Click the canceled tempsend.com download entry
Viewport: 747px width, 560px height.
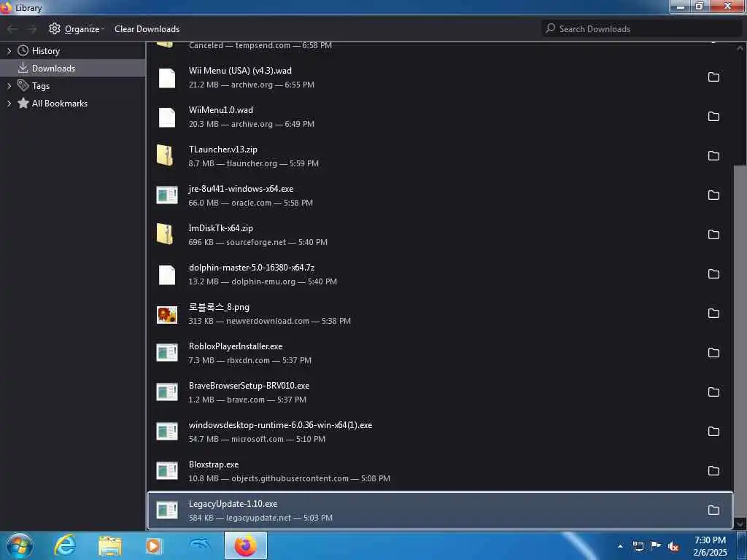pos(440,46)
